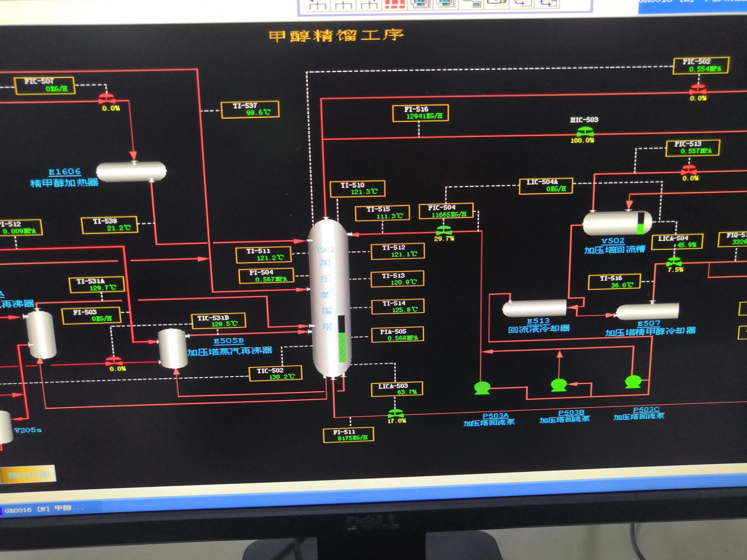
Task: Open the TIC-502 temperature controller tag
Action: click(x=276, y=373)
